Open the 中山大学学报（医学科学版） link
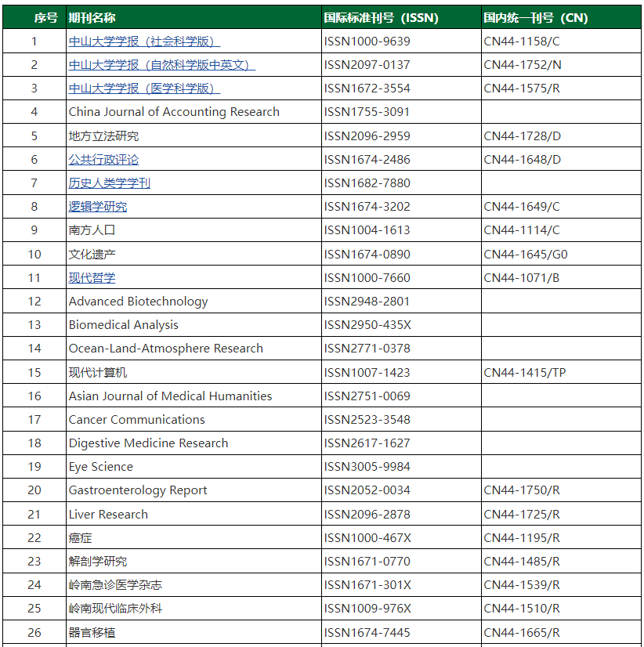644x647 pixels. (x=144, y=89)
